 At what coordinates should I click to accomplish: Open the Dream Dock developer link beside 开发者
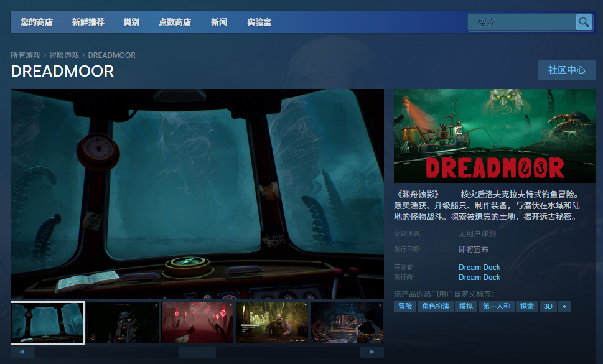click(x=479, y=268)
